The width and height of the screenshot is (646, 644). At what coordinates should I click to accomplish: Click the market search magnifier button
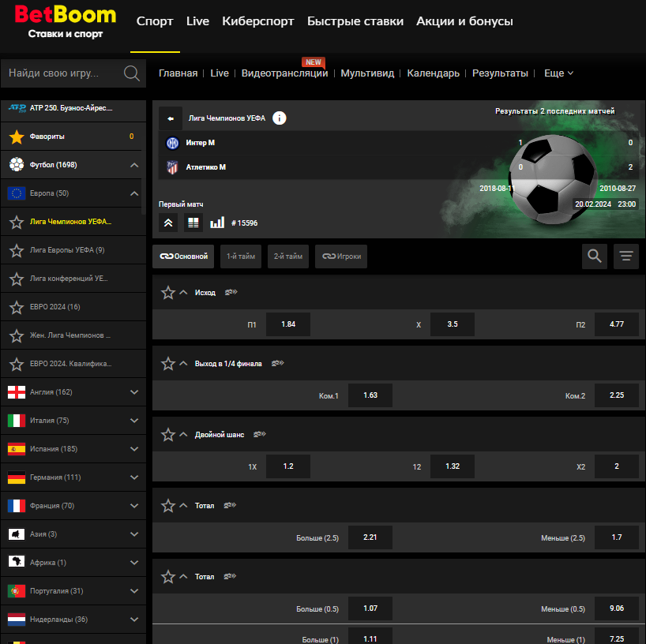point(594,256)
